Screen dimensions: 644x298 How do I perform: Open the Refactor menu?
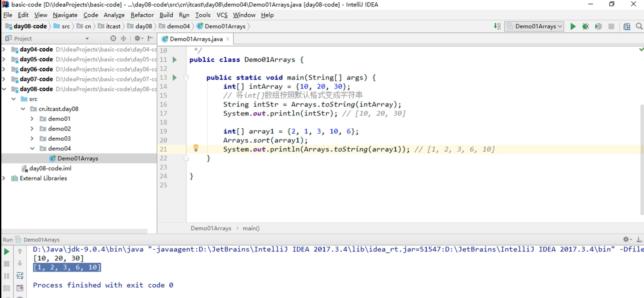coord(142,15)
